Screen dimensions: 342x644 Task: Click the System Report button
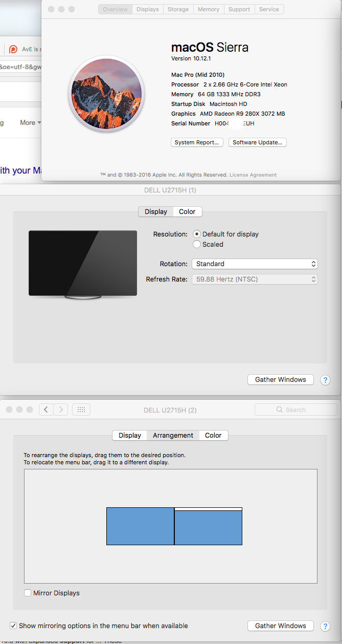tap(197, 142)
